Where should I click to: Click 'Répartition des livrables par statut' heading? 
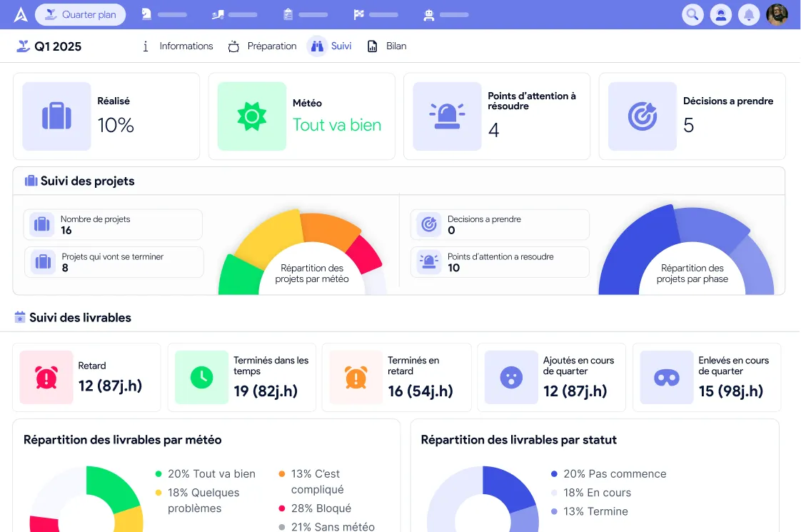pos(518,440)
